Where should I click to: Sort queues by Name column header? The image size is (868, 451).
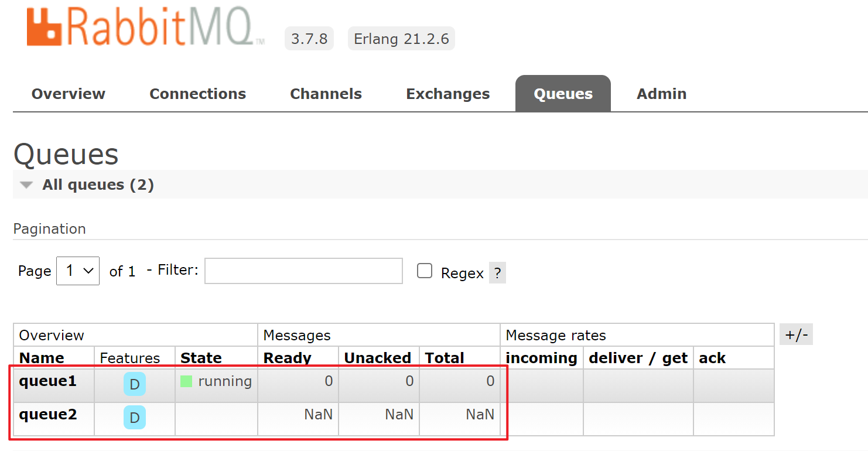click(x=42, y=358)
